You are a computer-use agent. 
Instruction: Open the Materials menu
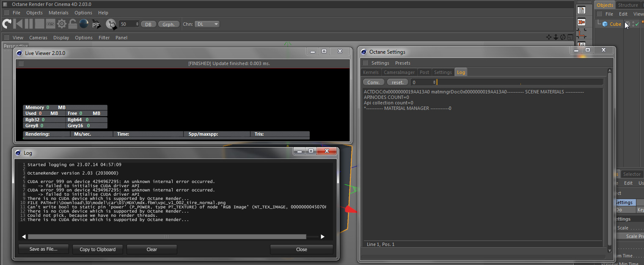(58, 13)
